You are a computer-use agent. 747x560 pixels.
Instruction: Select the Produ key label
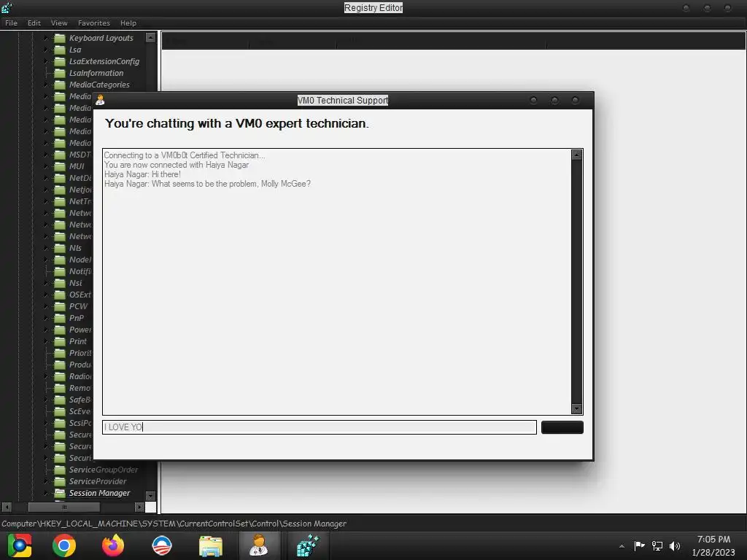tap(80, 365)
